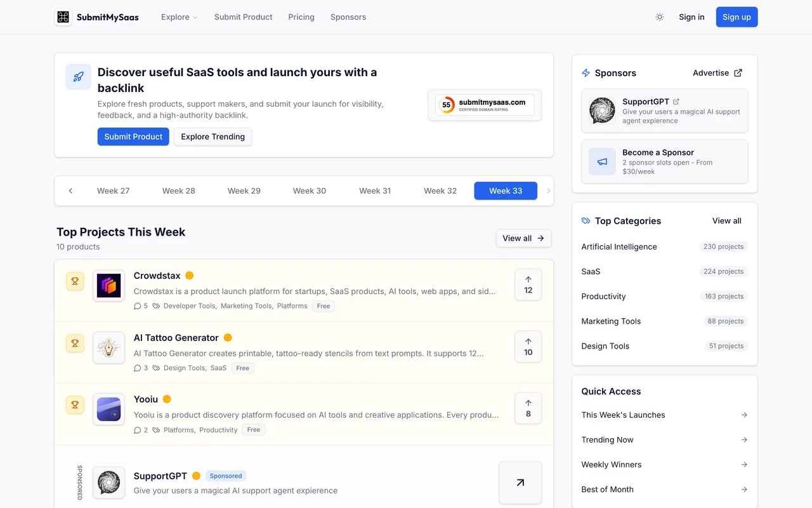Screen dimensions: 812x508
Task: Click the megaphone icon in Become a Sponsor
Action: (x=602, y=161)
